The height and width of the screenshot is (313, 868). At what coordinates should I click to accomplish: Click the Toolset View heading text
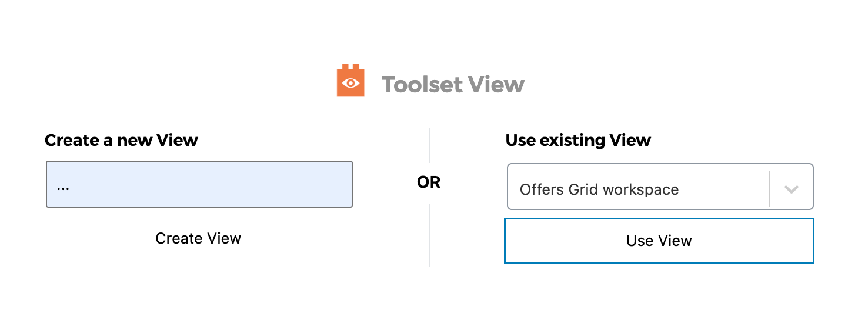[x=453, y=85]
